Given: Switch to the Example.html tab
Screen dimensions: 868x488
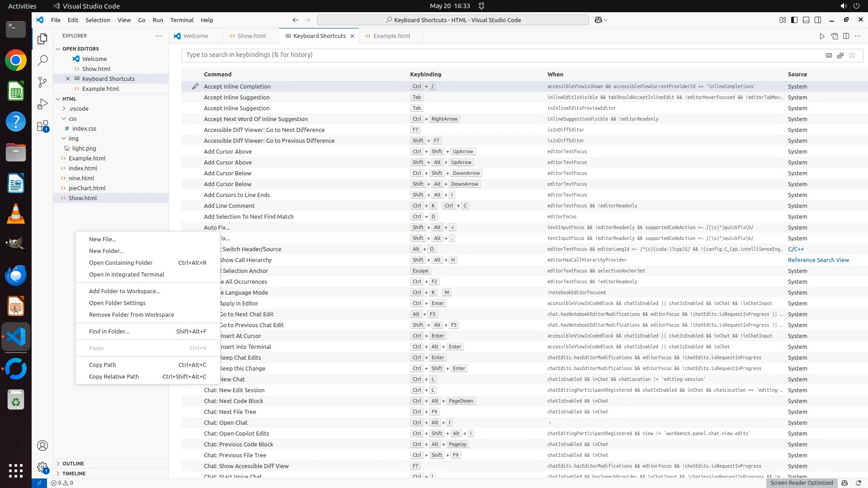Looking at the screenshot, I should 392,36.
